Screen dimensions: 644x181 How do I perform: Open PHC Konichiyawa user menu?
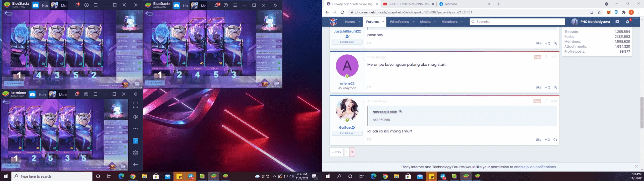coord(590,21)
